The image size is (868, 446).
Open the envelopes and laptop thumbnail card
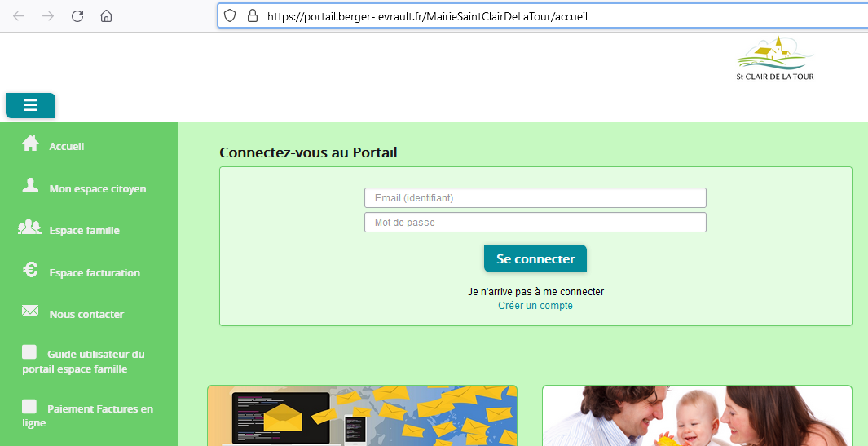click(x=362, y=416)
